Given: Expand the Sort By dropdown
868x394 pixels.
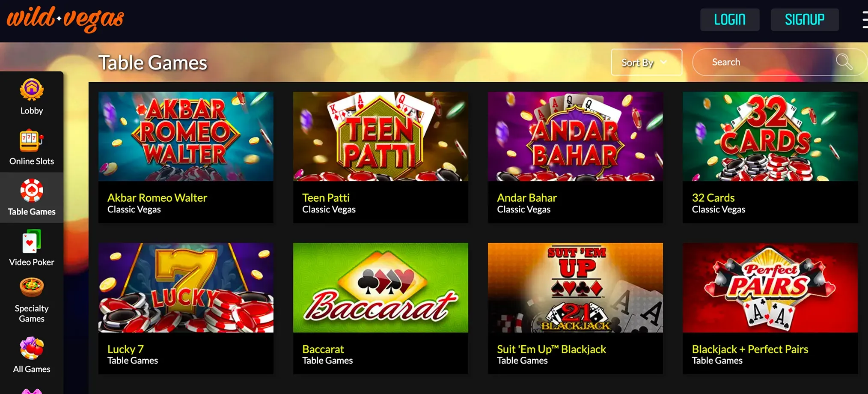Looking at the screenshot, I should coord(647,62).
